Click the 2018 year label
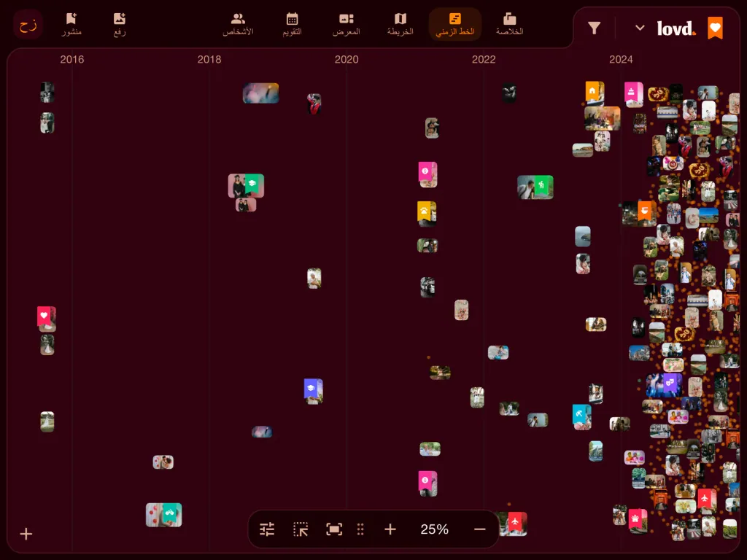This screenshot has width=747, height=560. (x=209, y=60)
